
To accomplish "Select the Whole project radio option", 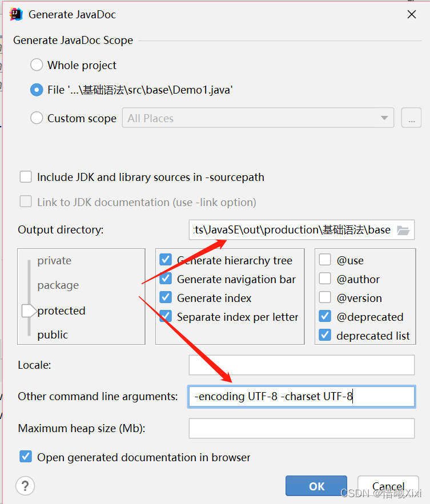I will click(37, 65).
